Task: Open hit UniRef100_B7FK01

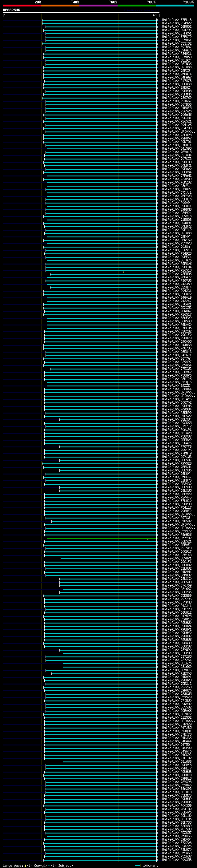Action: [177, 33]
